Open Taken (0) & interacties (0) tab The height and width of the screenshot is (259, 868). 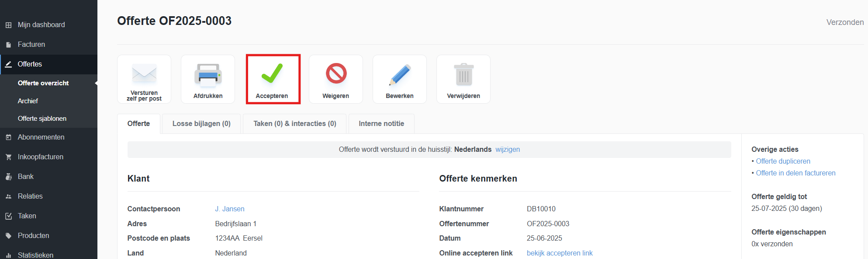coord(294,124)
